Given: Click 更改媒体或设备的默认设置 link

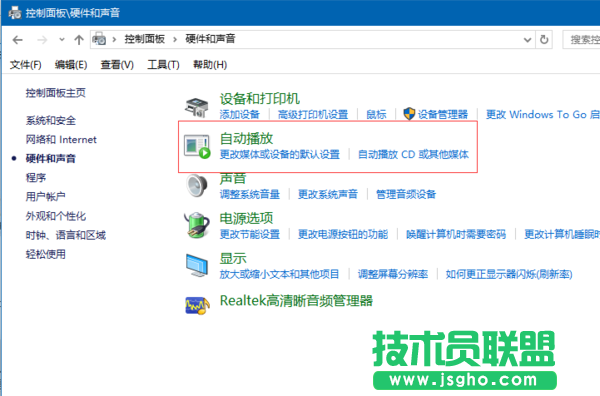Looking at the screenshot, I should pos(280,154).
